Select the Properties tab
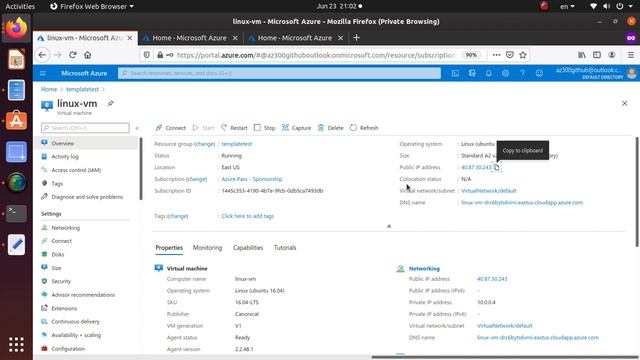Screen dimensions: 640x360 [x=169, y=248]
